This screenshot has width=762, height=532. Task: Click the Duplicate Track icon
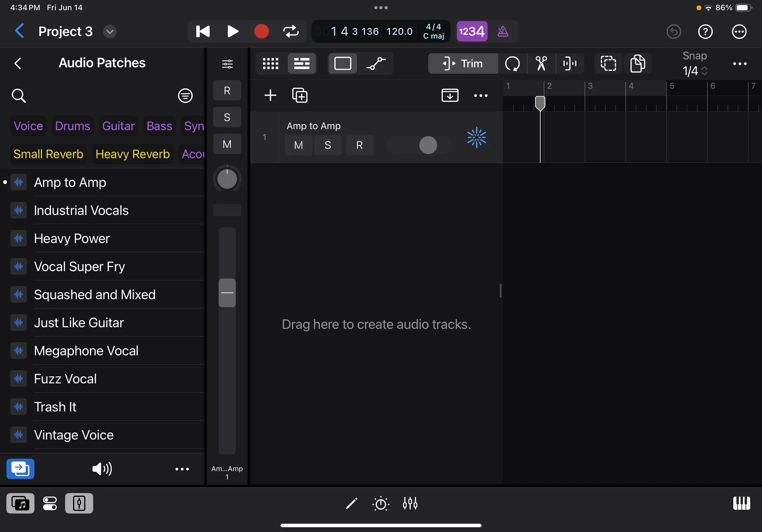(x=300, y=95)
